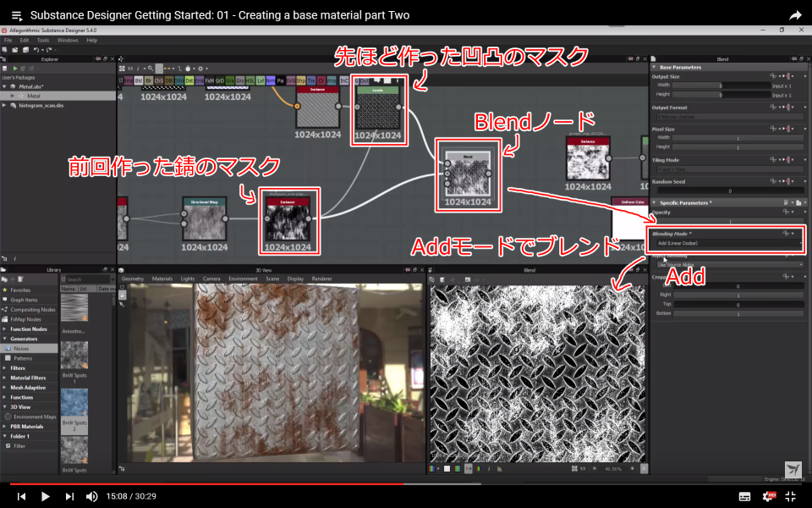Expand the histogram_scan.sbs package
Screen dimensions: 812x508
pos(5,105)
